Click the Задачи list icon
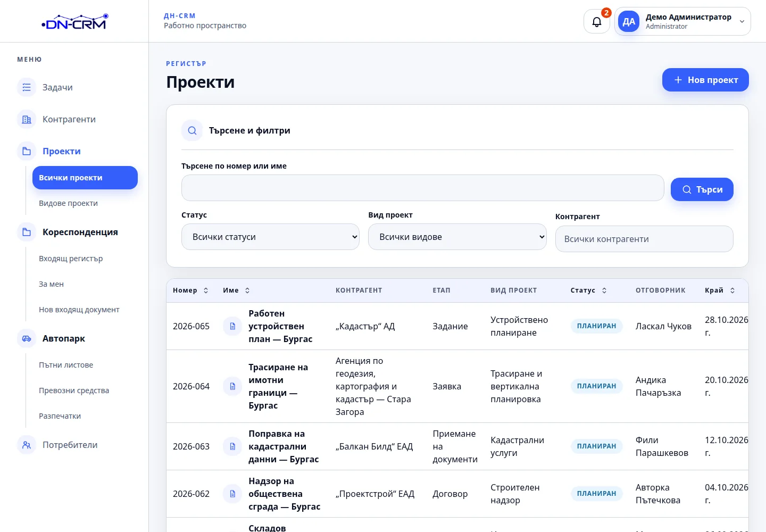The width and height of the screenshot is (766, 532). 27,87
